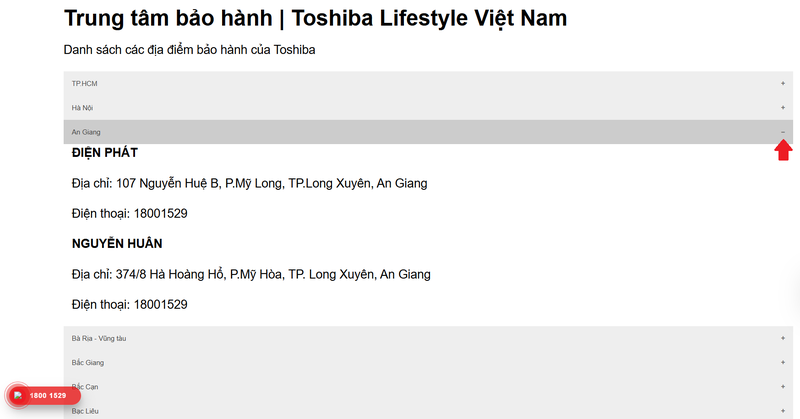Click the plus icon on Bà Rịa - Vũng Tàu row
The height and width of the screenshot is (419, 800).
[x=783, y=338]
